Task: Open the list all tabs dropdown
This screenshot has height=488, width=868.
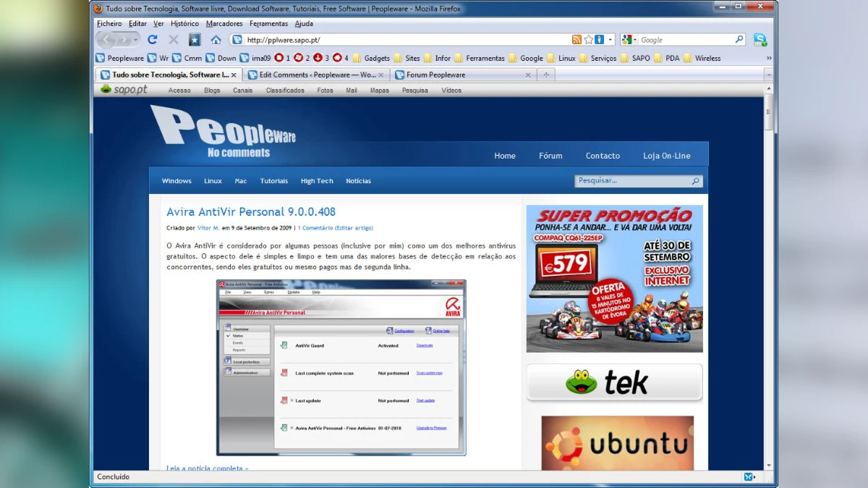Action: [768, 75]
